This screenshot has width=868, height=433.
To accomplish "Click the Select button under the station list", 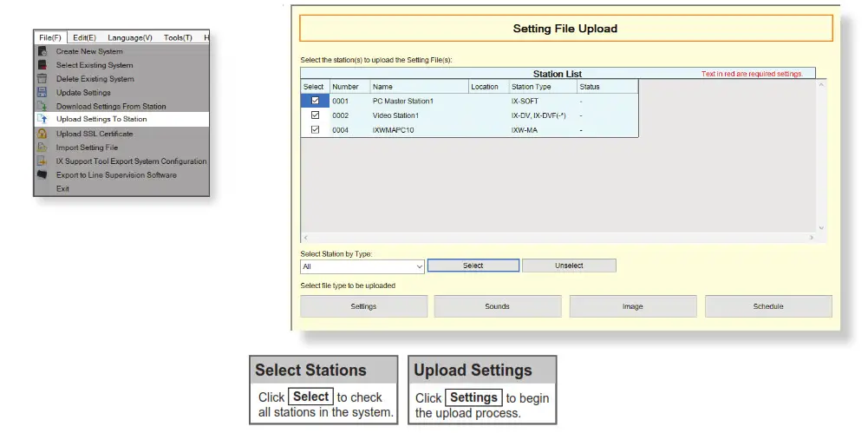I will click(473, 266).
